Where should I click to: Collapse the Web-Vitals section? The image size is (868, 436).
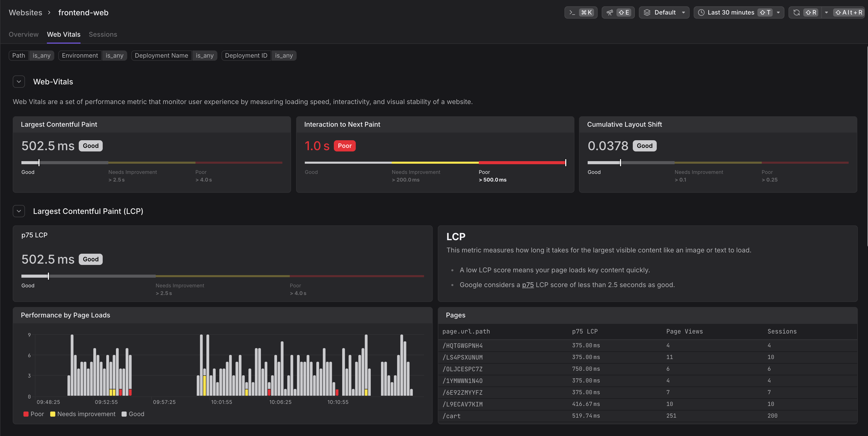[19, 82]
